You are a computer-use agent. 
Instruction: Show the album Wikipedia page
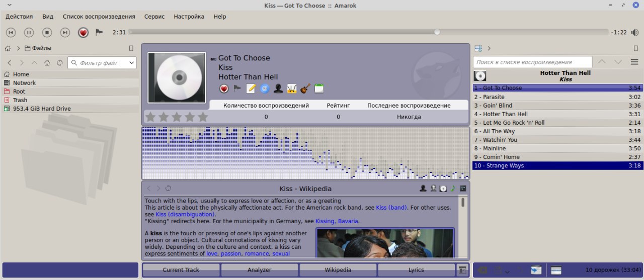tap(443, 189)
